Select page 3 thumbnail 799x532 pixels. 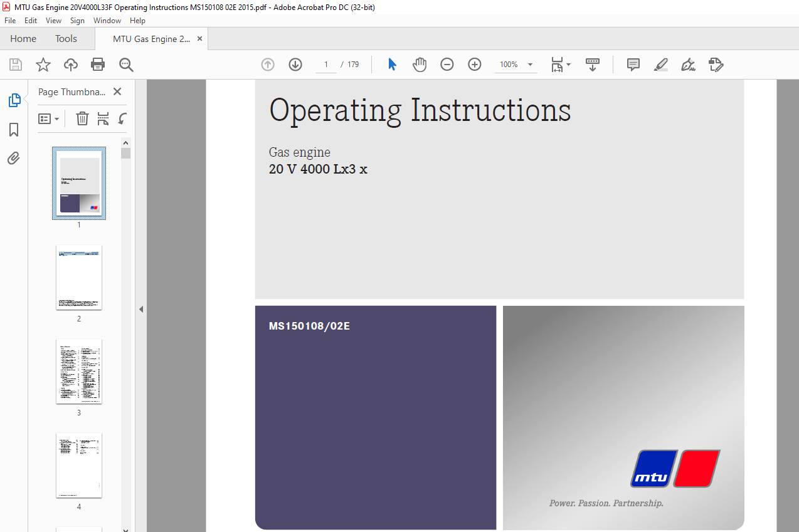79,371
